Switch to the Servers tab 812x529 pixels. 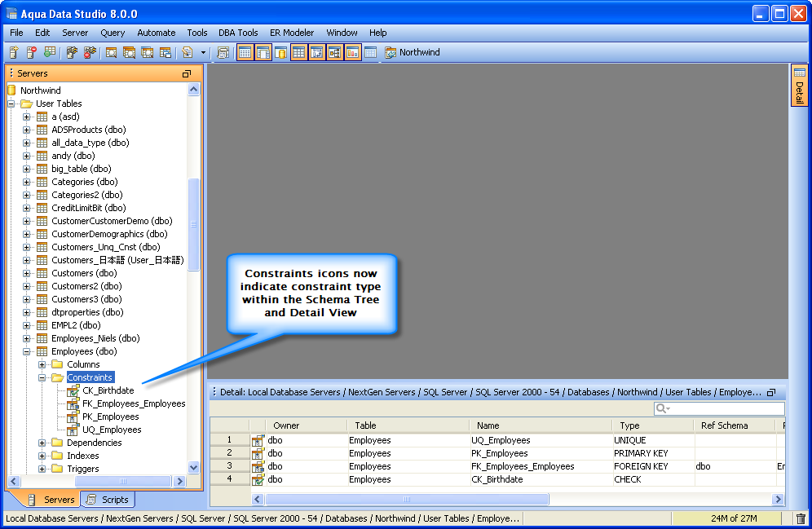point(51,500)
